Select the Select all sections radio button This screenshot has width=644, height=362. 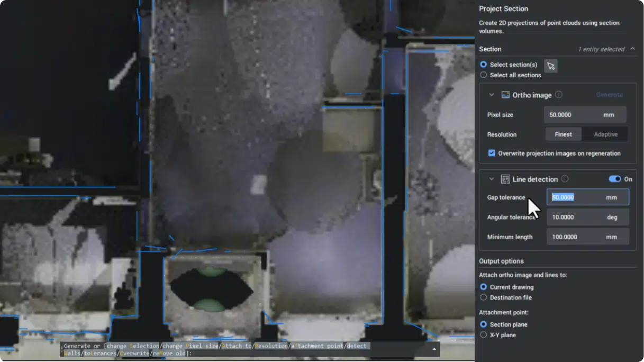[483, 75]
